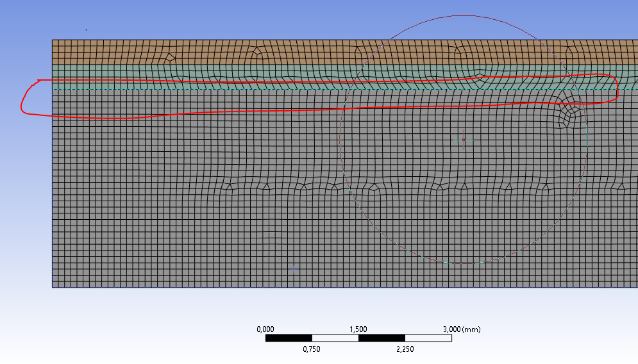
Task: Click the crosshair at the circle's center
Action: pos(464,140)
